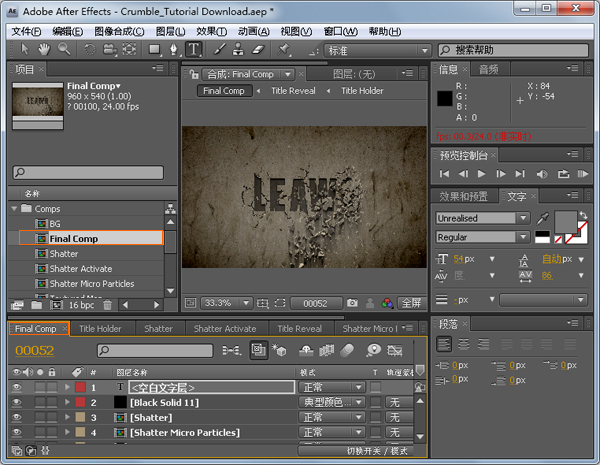The width and height of the screenshot is (600, 465).
Task: Show channel with RGB color circles icon
Action: [387, 303]
